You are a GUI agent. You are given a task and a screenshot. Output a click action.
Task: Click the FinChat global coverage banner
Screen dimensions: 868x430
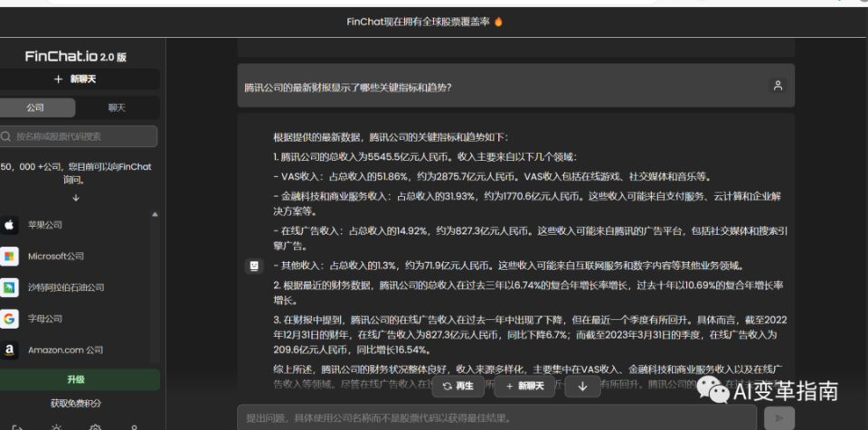pos(425,22)
